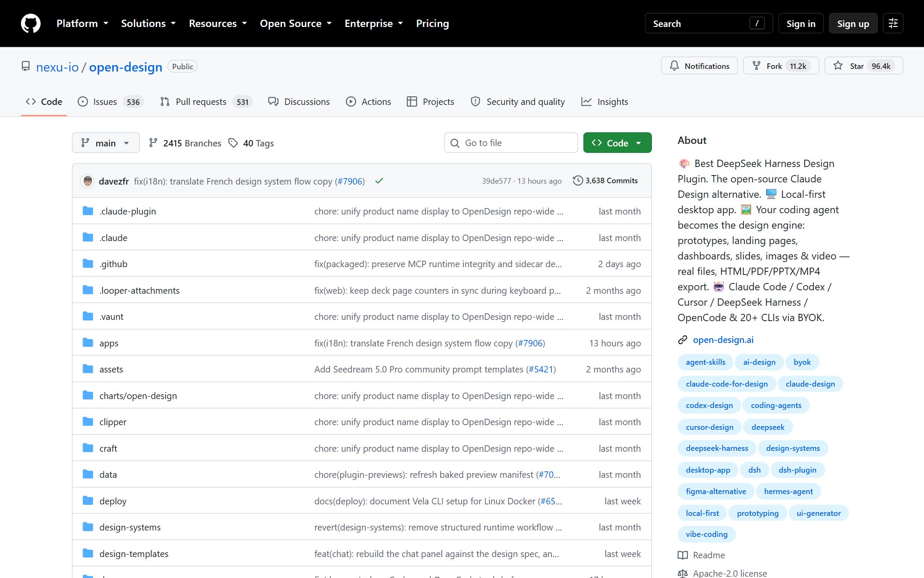The image size is (924, 578).
Task: Open the green Code dropdown button
Action: [617, 143]
